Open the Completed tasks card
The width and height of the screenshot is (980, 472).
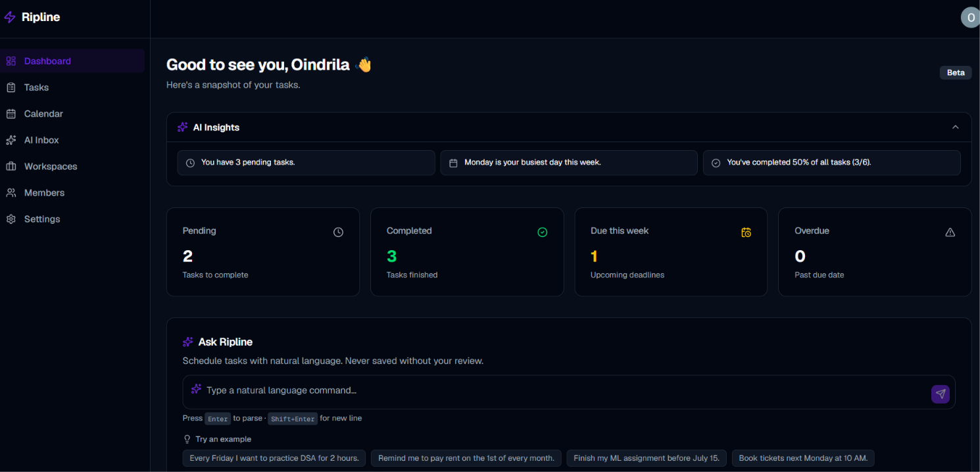467,252
